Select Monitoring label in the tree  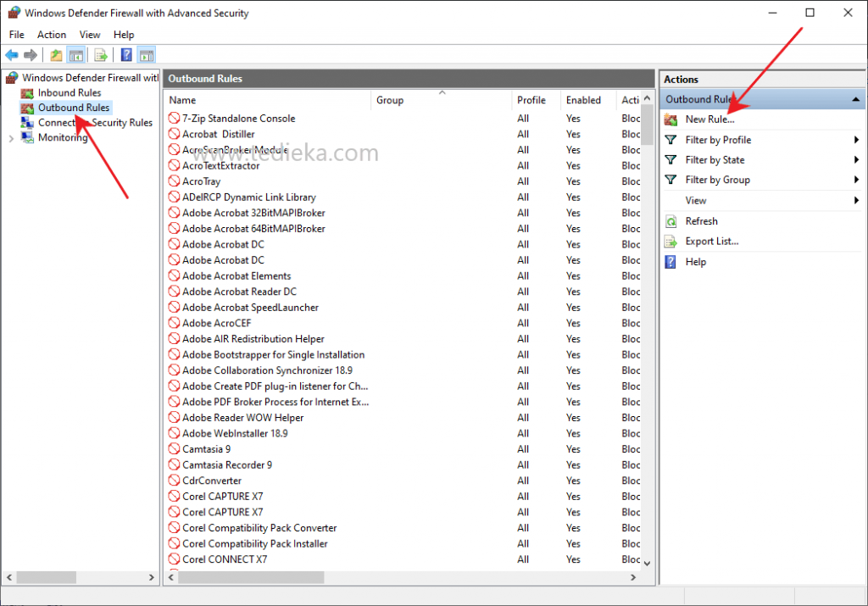[x=63, y=137]
